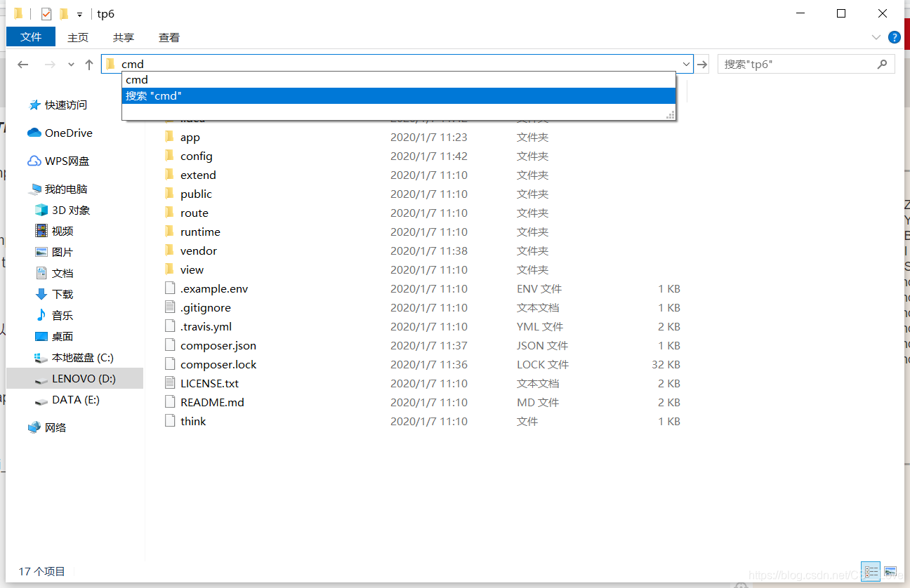The image size is (910, 588).
Task: Switch to the 共享 ribbon tab
Action: tap(124, 37)
